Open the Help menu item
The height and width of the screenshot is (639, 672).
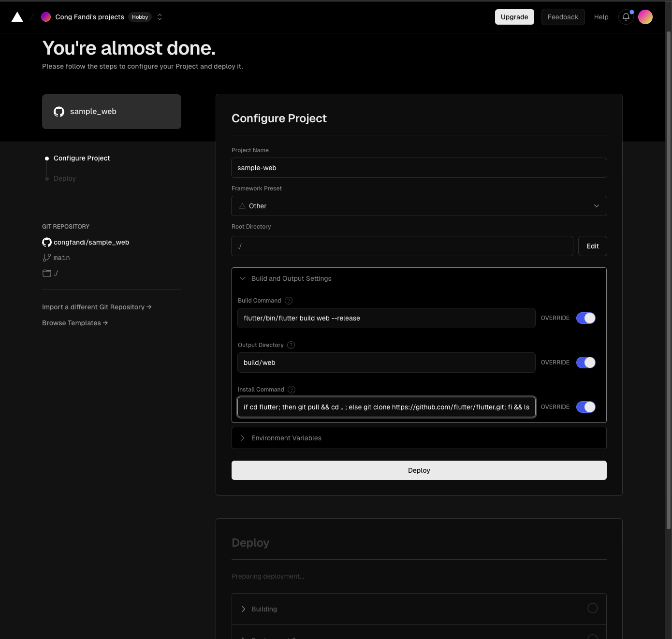[x=601, y=17]
